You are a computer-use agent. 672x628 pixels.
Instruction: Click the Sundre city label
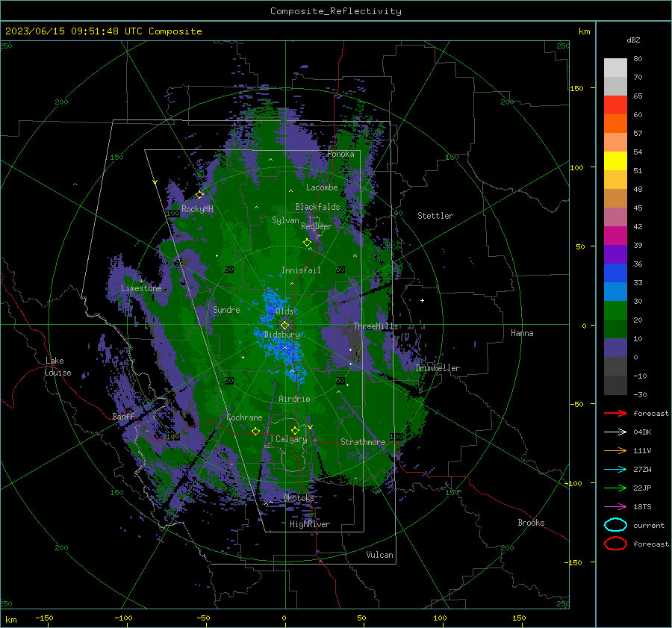tap(226, 309)
